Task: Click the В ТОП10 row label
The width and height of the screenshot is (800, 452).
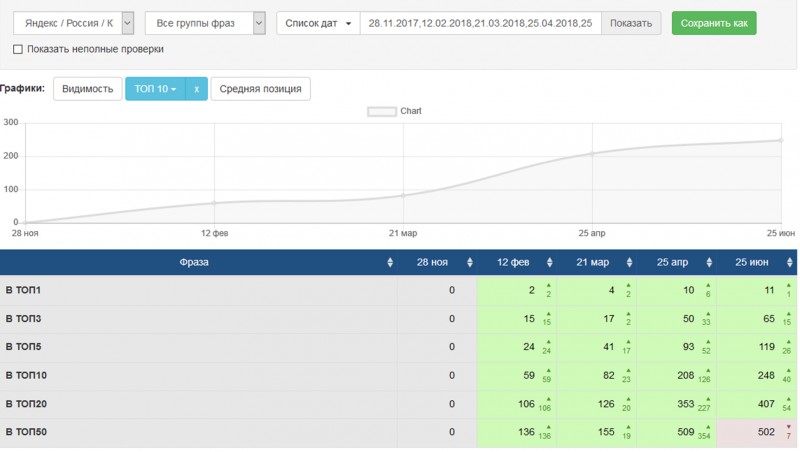Action: pos(26,375)
